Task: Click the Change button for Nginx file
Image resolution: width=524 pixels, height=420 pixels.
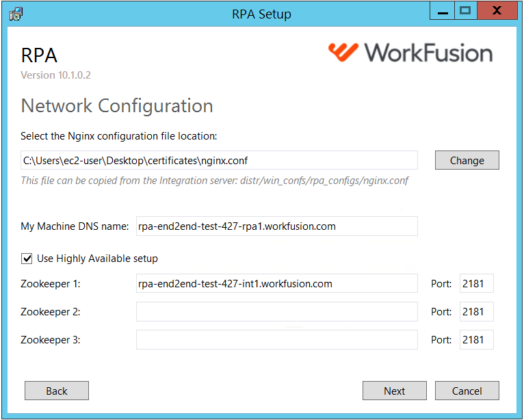Action: [467, 160]
